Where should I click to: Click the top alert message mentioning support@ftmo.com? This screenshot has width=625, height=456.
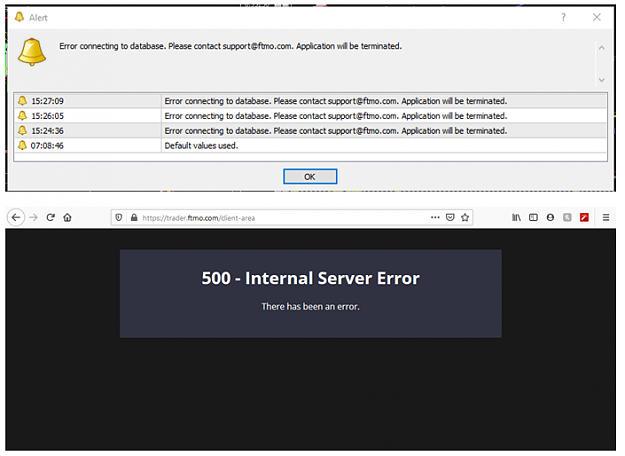pyautogui.click(x=230, y=46)
